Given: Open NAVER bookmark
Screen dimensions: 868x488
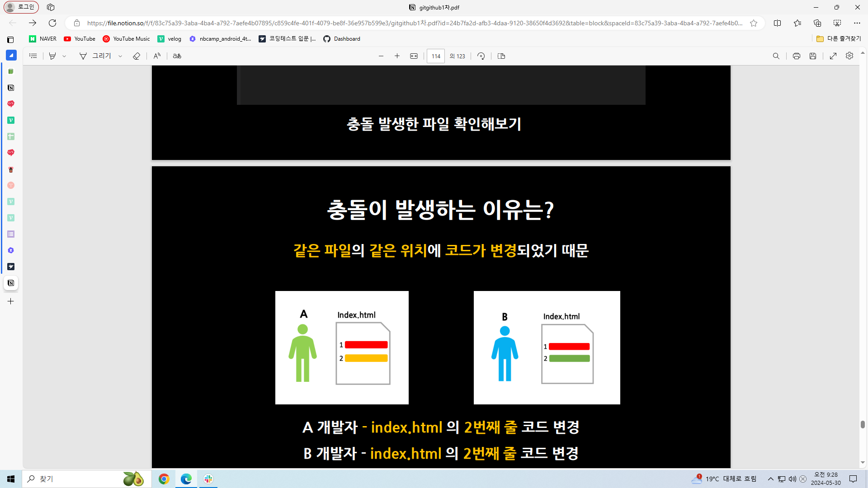Looking at the screenshot, I should click(43, 39).
